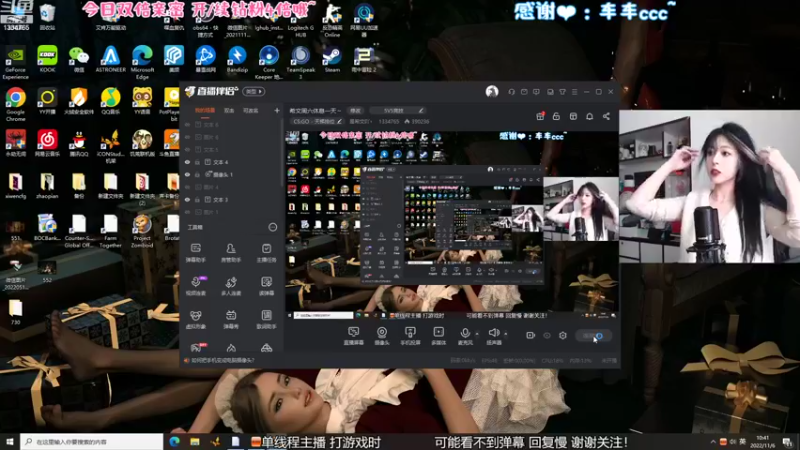This screenshot has height=450, width=800.
Task: Select the KOOK desktop shortcut
Action: click(x=47, y=59)
